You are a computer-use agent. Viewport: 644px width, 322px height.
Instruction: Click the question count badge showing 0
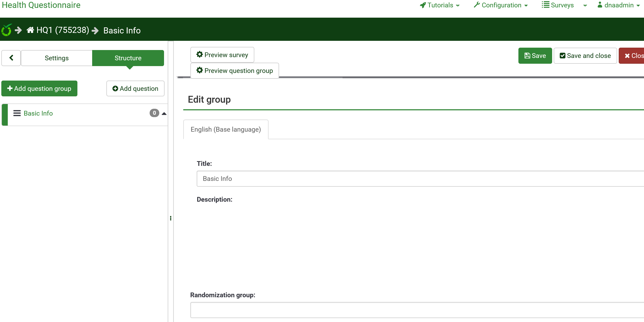154,113
